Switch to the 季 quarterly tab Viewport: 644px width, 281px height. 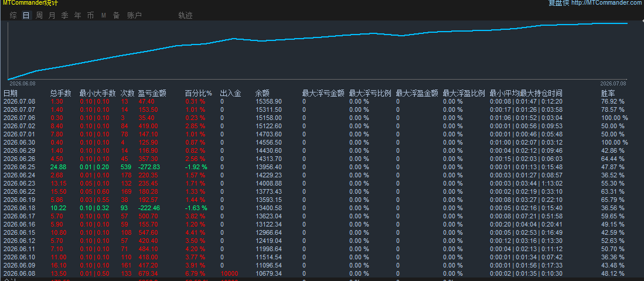64,16
